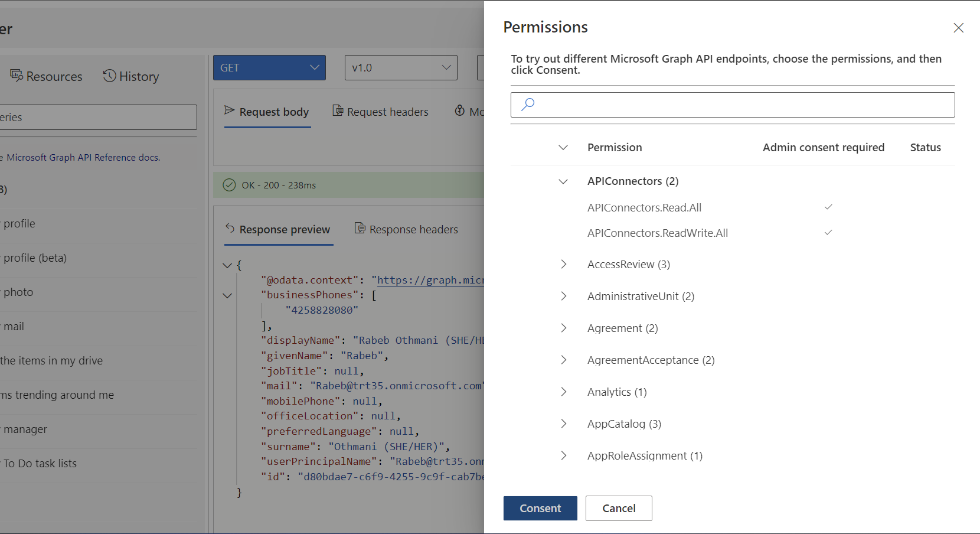Open the GET request method dropdown
The width and height of the screenshot is (980, 534).
coord(314,67)
